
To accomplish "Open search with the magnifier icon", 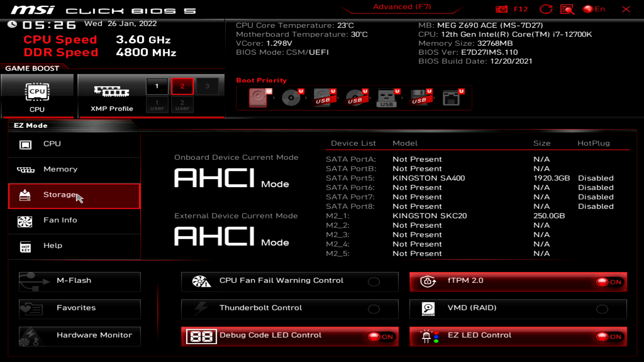I will (x=567, y=9).
